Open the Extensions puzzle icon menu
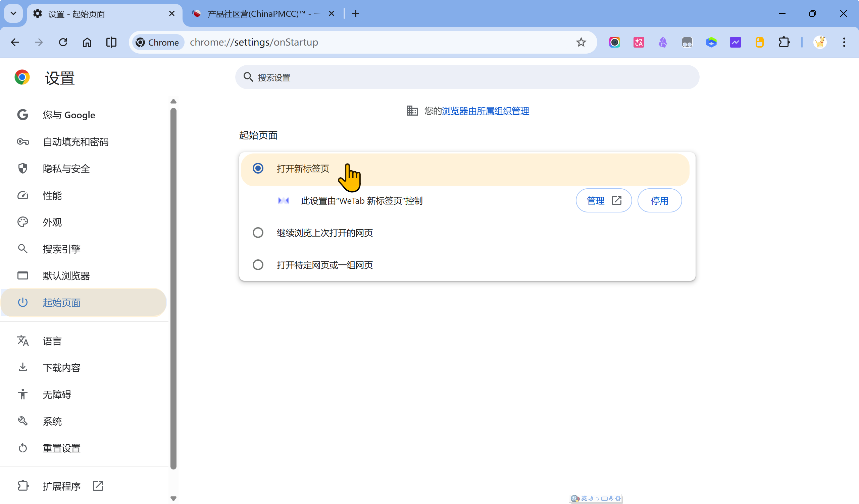Image resolution: width=859 pixels, height=504 pixels. [x=784, y=42]
